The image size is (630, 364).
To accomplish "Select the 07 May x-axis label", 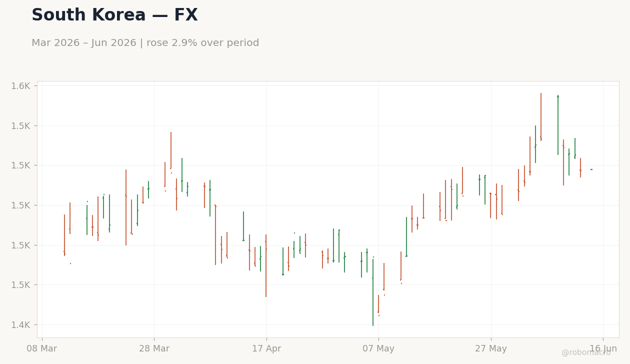I will 378,349.
